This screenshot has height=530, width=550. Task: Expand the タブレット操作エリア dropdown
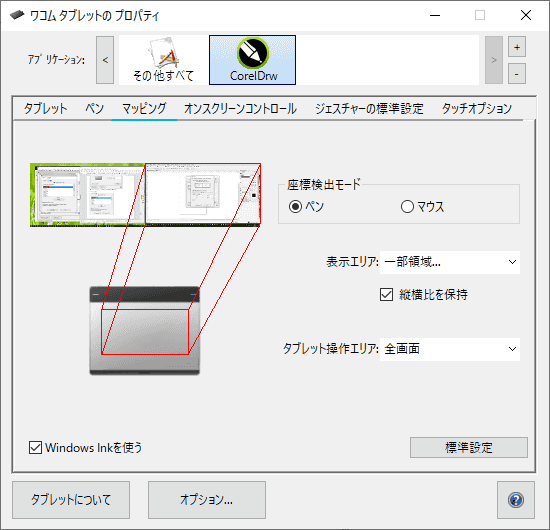click(x=450, y=349)
